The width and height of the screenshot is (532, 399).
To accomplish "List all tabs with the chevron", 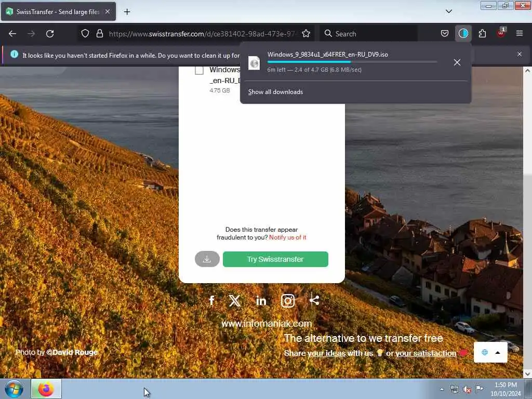I will [x=448, y=11].
